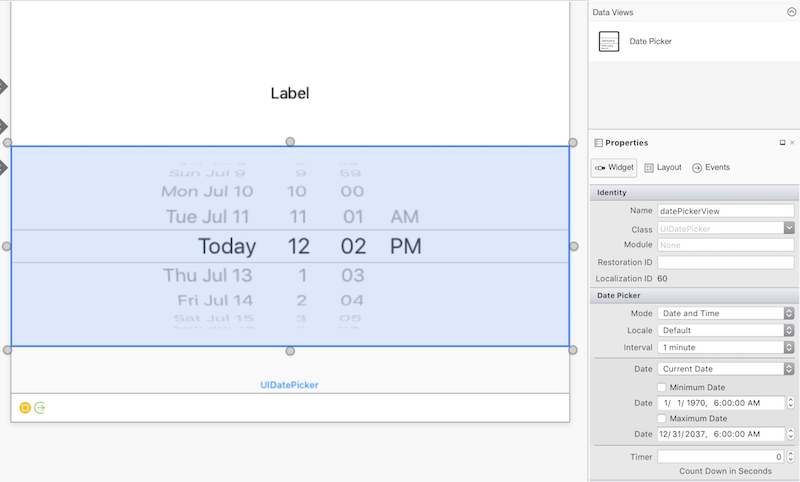Click the Name field containing datePickerView

pos(725,211)
